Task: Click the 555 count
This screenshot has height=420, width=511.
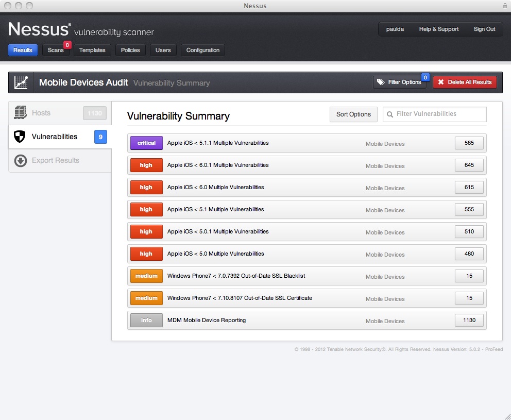Action: click(x=469, y=209)
